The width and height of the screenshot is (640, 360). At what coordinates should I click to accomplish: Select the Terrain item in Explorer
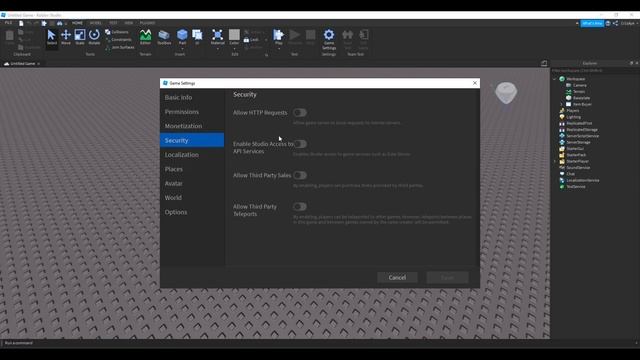[x=576, y=91]
